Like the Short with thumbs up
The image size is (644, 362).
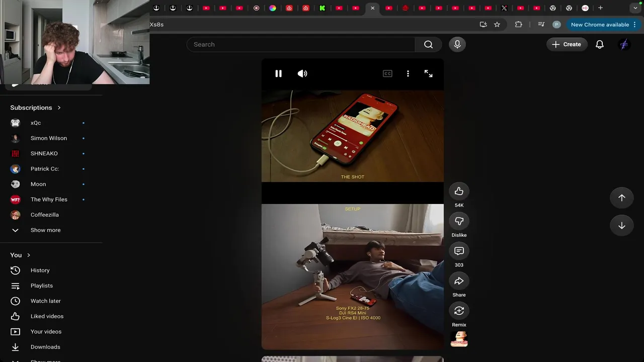point(459,191)
